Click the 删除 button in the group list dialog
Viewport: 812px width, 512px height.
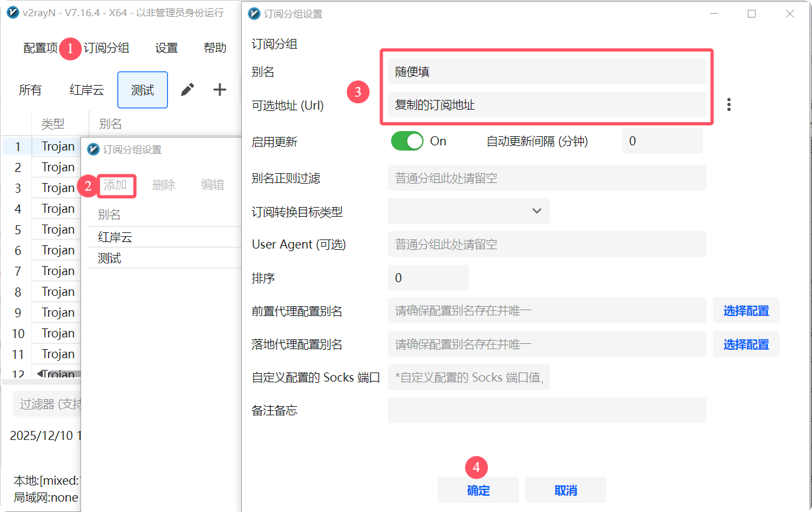163,185
